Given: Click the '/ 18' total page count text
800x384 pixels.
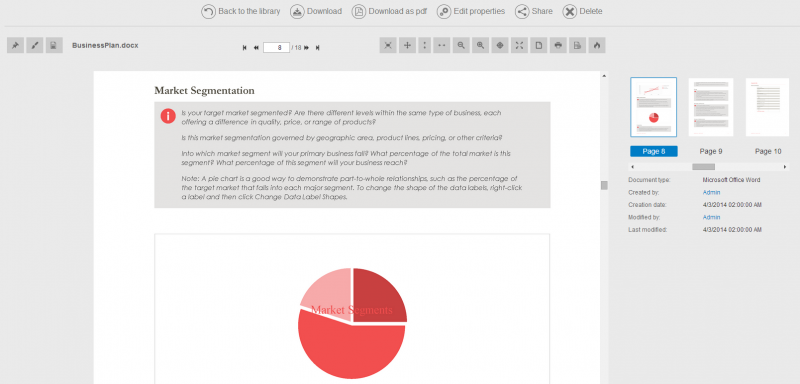Looking at the screenshot, I should click(x=296, y=47).
